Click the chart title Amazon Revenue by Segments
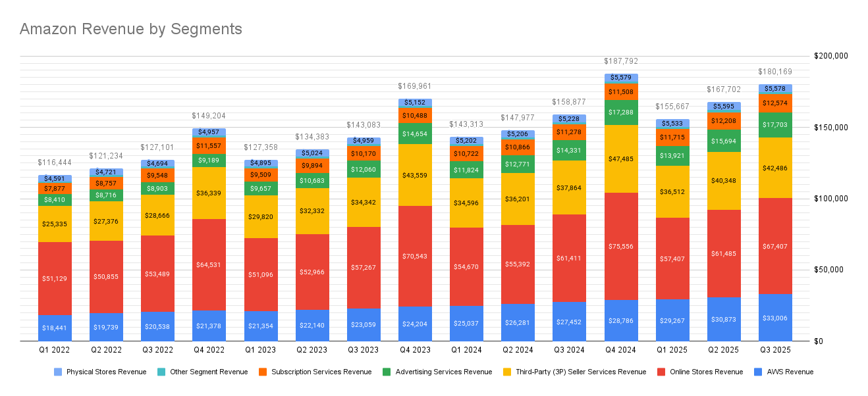The image size is (868, 396). [x=130, y=29]
